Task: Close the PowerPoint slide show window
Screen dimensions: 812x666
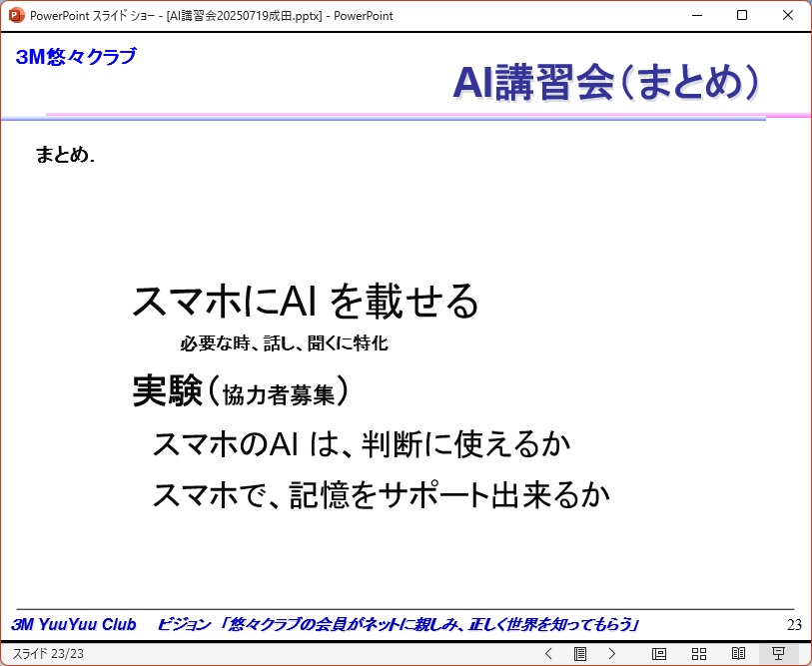Action: point(788,15)
